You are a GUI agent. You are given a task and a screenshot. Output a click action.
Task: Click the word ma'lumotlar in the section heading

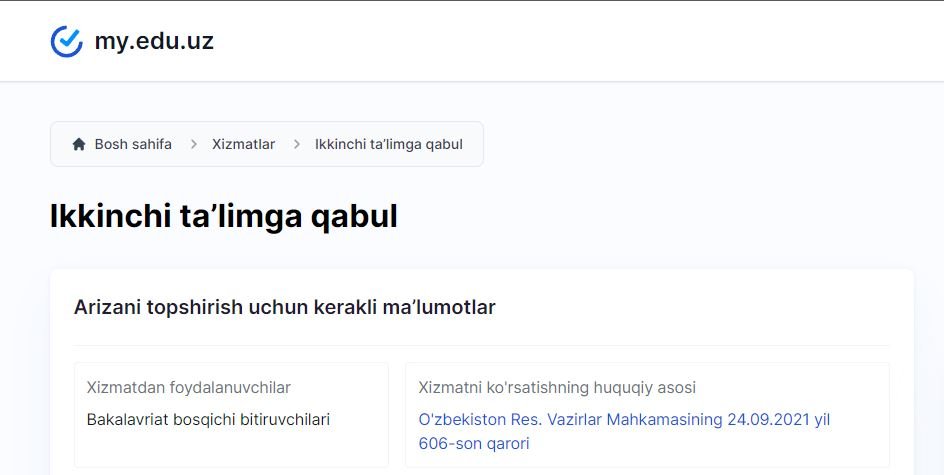click(x=439, y=307)
